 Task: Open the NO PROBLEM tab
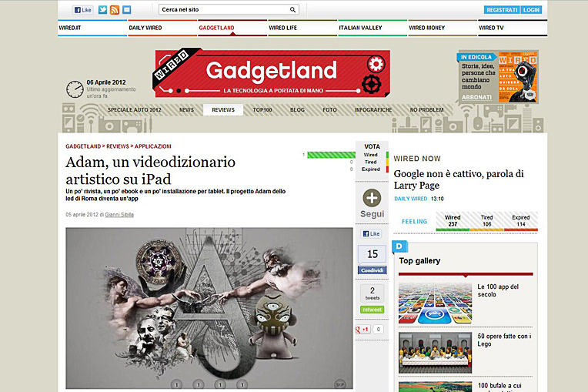tap(426, 110)
